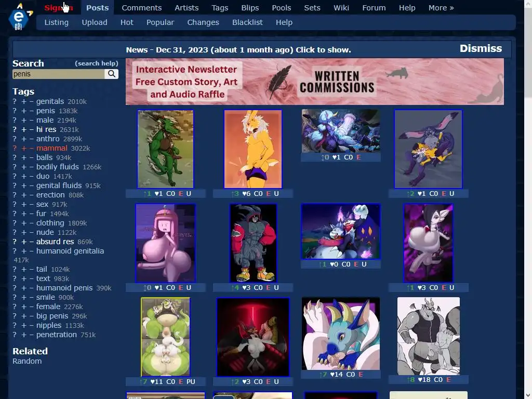Viewport: 532px width, 399px height.
Task: Click the 'clothing' tag link
Action: click(x=50, y=223)
